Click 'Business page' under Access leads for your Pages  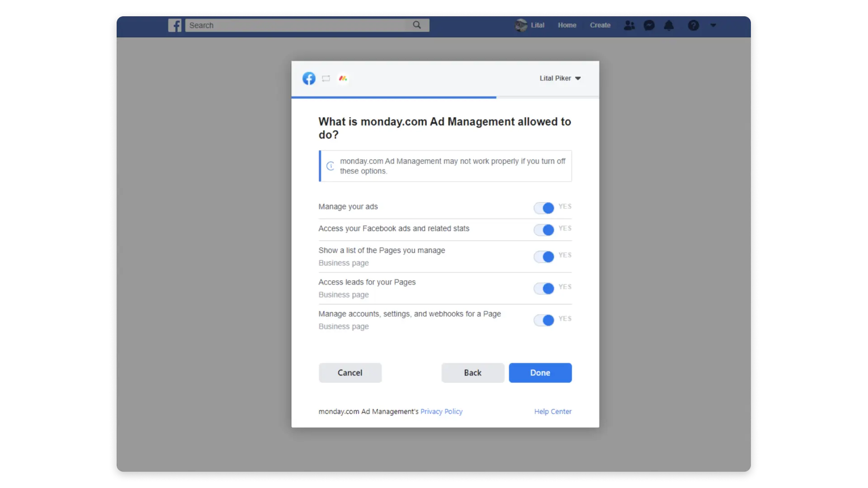pyautogui.click(x=344, y=295)
